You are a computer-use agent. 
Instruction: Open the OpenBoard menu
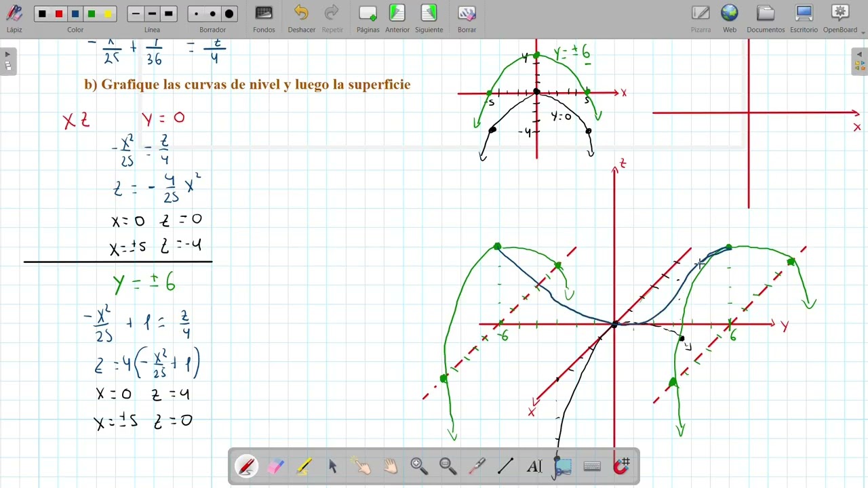840,18
